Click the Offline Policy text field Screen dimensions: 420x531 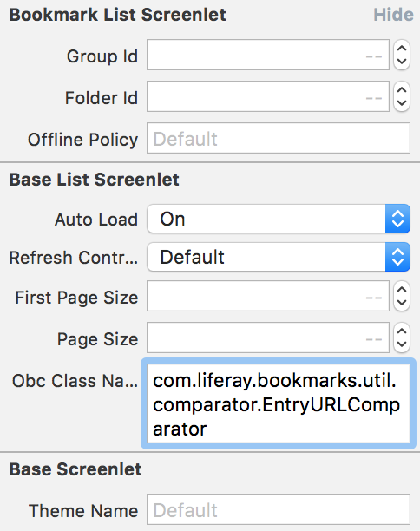[x=279, y=138]
